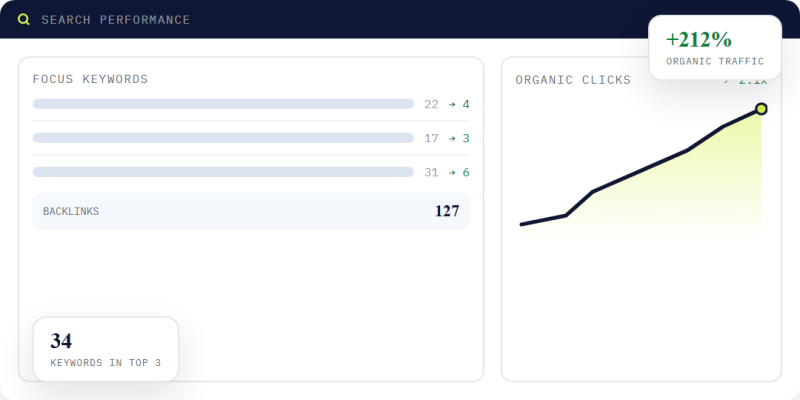Image resolution: width=800 pixels, height=400 pixels.
Task: Click the arrow icon between 17 and 3
Action: click(452, 138)
